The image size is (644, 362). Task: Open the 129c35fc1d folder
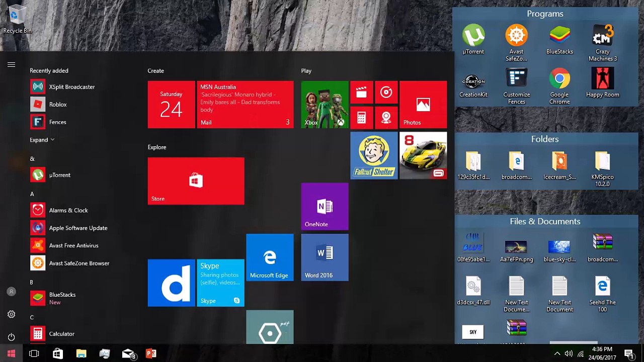(473, 165)
